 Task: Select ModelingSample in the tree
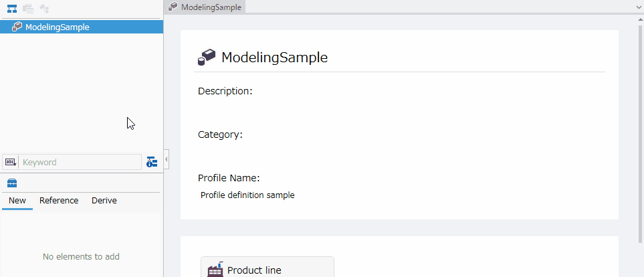[x=82, y=27]
